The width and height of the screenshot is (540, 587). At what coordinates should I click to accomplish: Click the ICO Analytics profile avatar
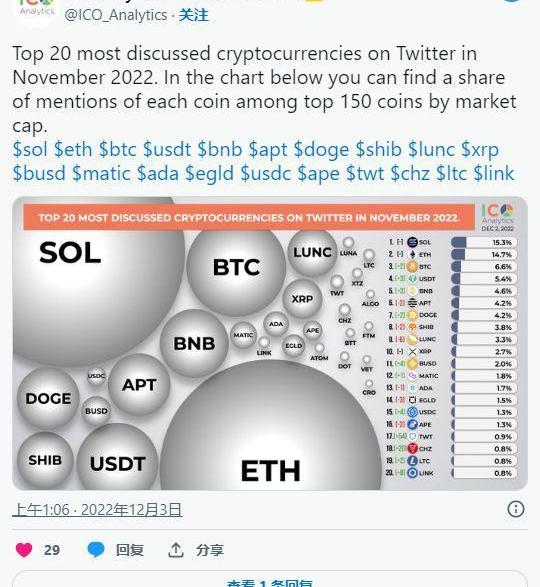click(37, 11)
